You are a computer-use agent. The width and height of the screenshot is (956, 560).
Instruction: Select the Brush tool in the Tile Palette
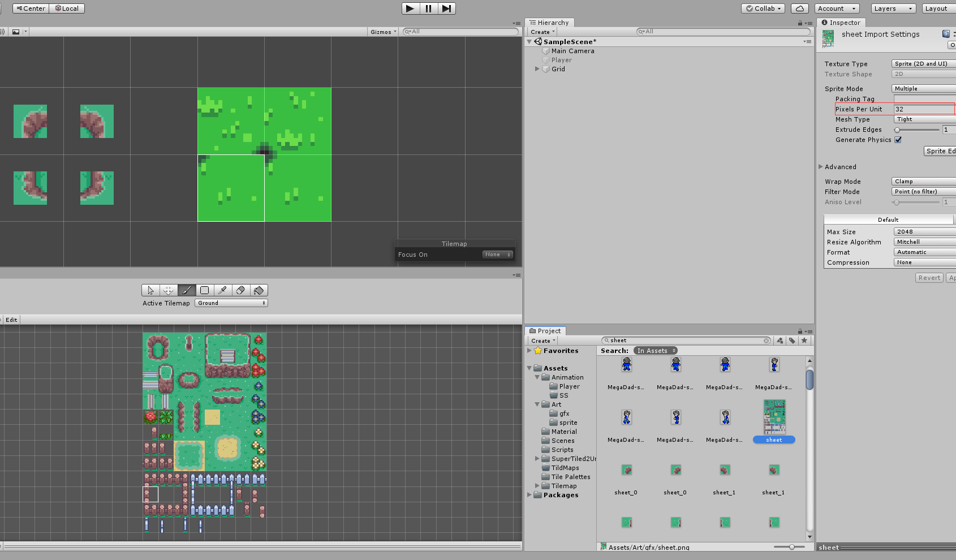pos(187,290)
